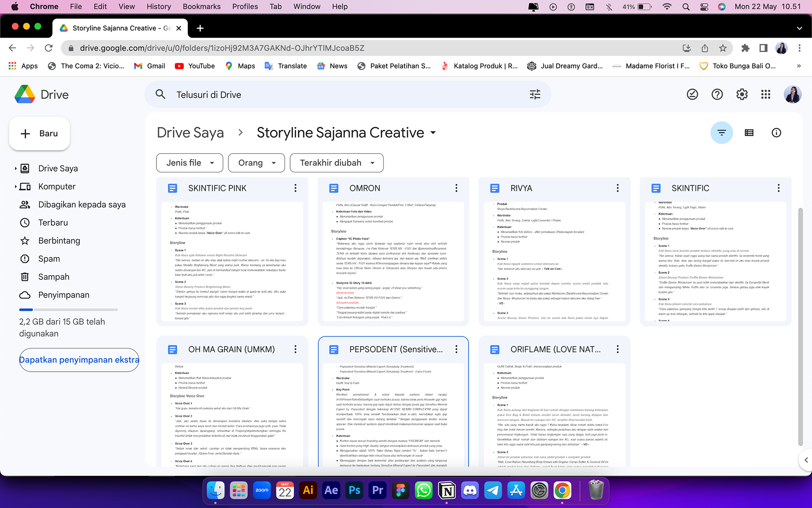Open more options for RIVYA file
812x508 pixels.
(x=617, y=188)
